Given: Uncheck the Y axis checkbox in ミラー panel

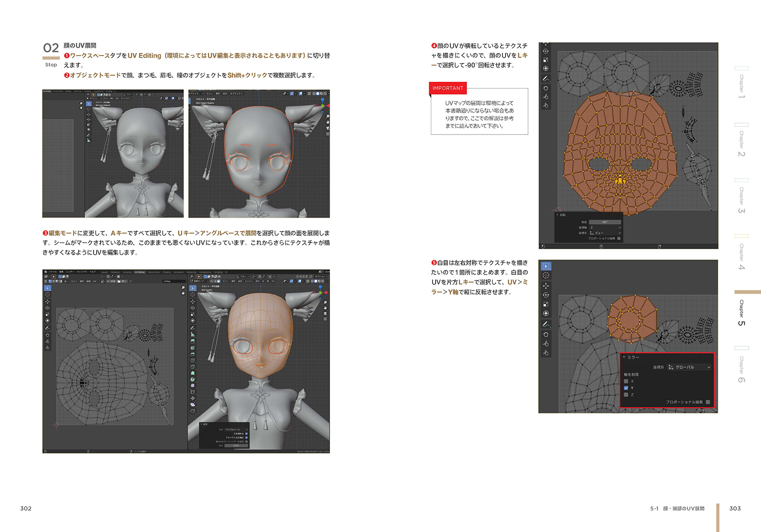Looking at the screenshot, I should tap(626, 388).
